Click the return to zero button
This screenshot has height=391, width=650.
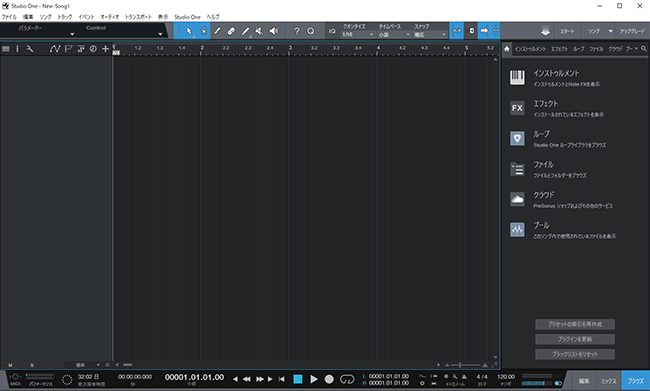[281, 379]
